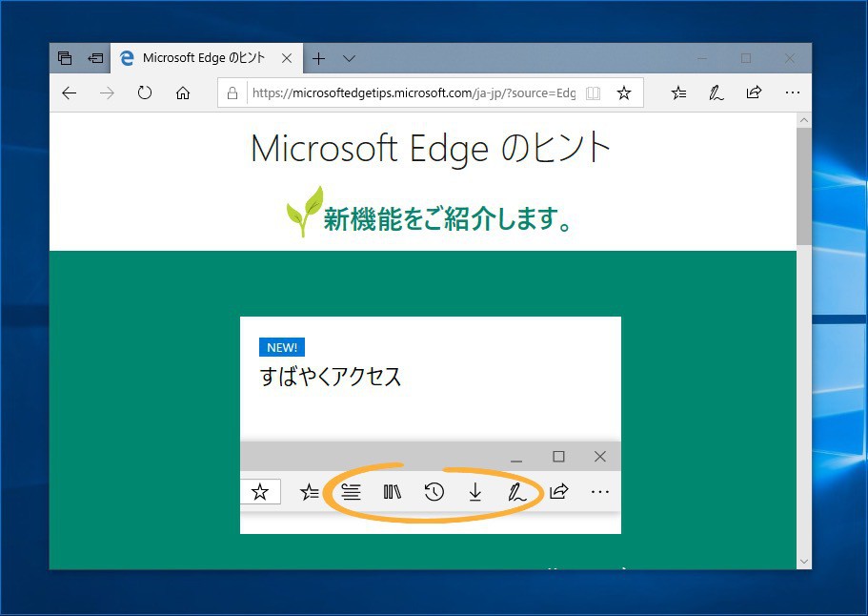
Task: Click the すばやくアクセス heading
Action: (x=331, y=377)
